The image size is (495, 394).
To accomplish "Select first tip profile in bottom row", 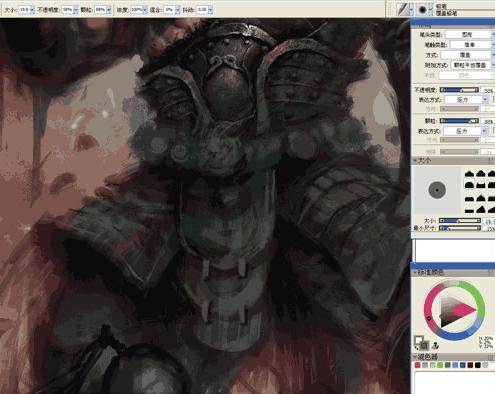I will pos(469,210).
